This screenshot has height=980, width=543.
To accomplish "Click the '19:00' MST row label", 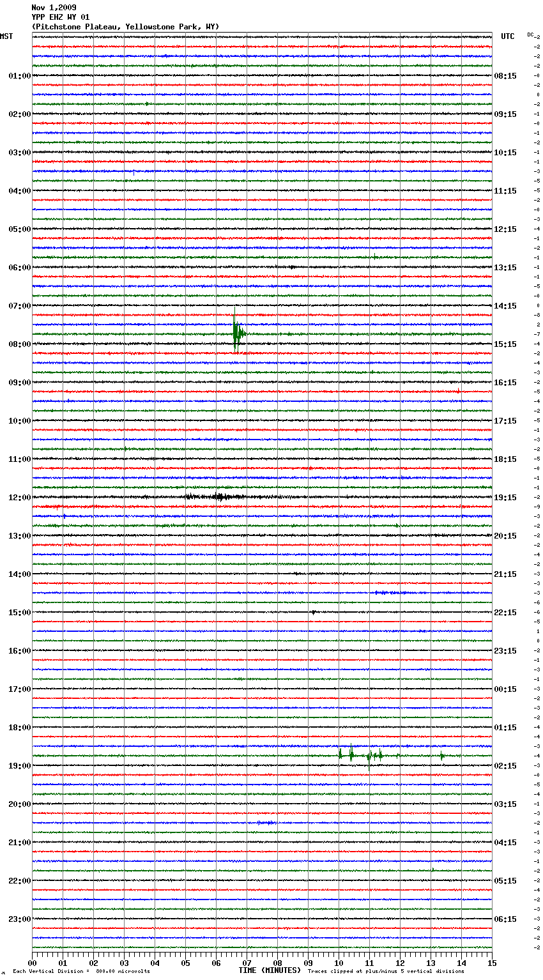I will (x=19, y=766).
